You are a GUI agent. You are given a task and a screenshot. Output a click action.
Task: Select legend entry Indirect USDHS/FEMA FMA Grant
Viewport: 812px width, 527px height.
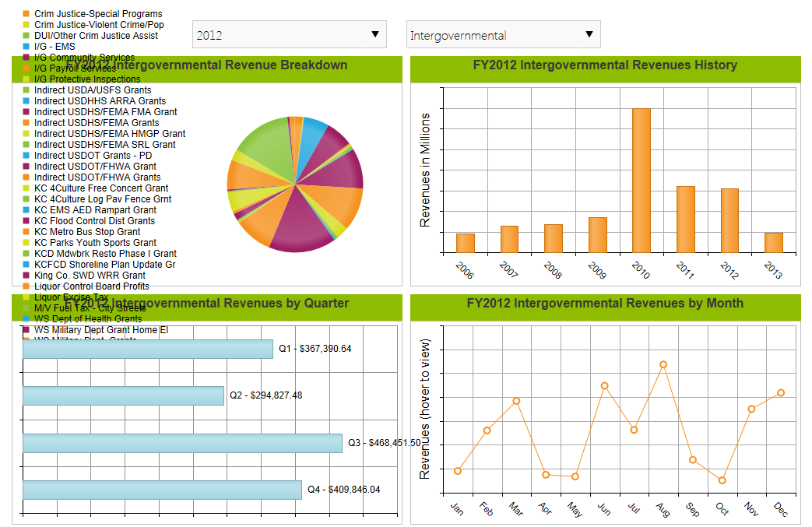coord(100,112)
